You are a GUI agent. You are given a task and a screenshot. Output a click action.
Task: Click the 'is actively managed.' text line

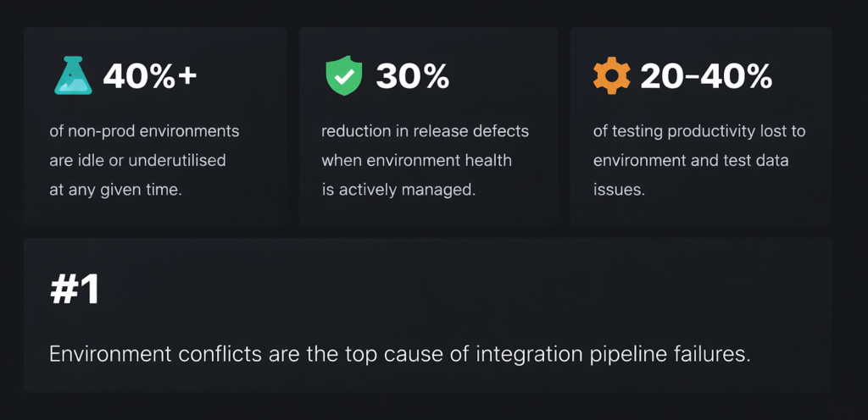(x=398, y=190)
